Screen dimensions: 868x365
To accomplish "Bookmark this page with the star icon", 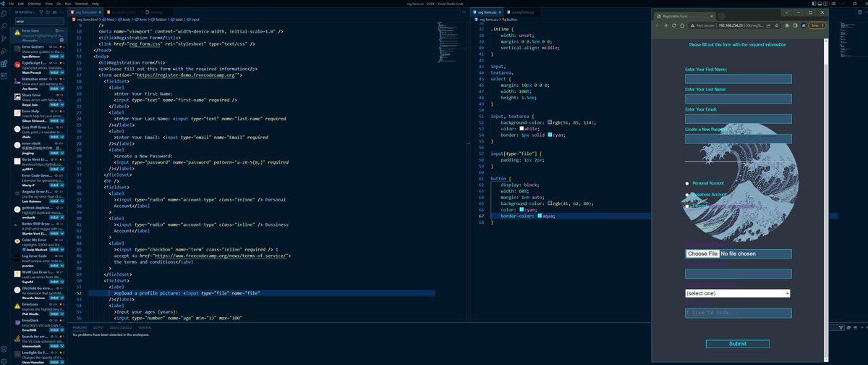I will pyautogui.click(x=777, y=25).
